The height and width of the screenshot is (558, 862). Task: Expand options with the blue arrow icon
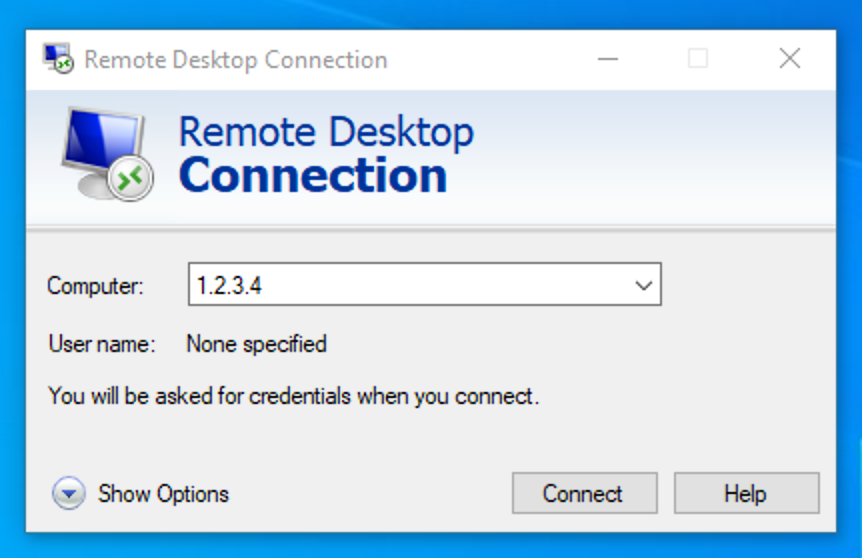point(69,493)
